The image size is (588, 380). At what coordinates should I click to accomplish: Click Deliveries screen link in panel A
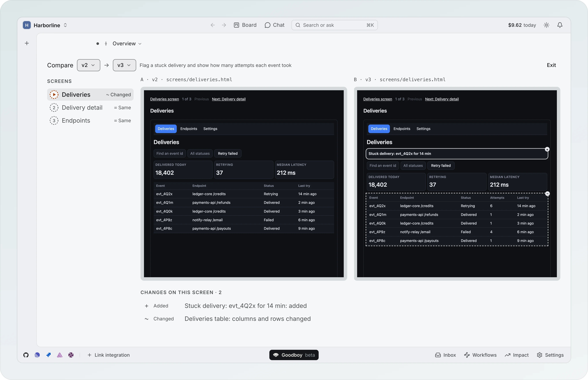tap(165, 99)
